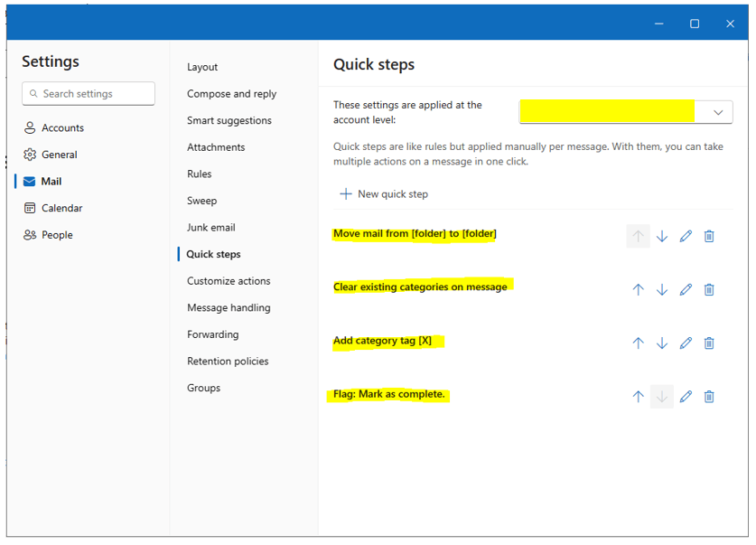756x545 pixels.
Task: Edit 'Move mail from [folder] to [folder]' step
Action: [x=686, y=236]
